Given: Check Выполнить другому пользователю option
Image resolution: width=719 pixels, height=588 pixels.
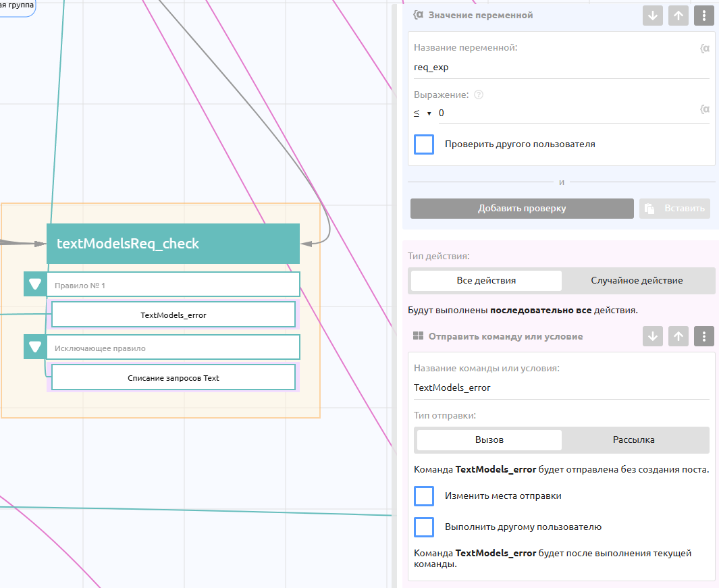Looking at the screenshot, I should 424,527.
